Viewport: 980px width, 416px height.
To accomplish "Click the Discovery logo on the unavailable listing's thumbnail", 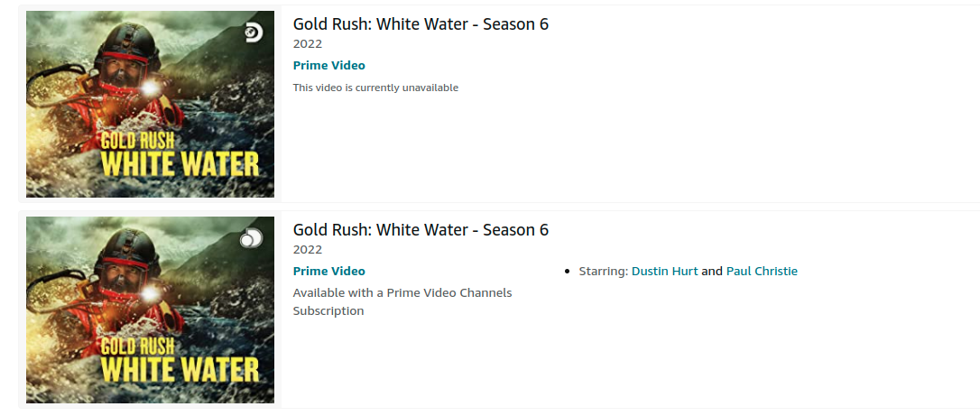I will pyautogui.click(x=254, y=32).
